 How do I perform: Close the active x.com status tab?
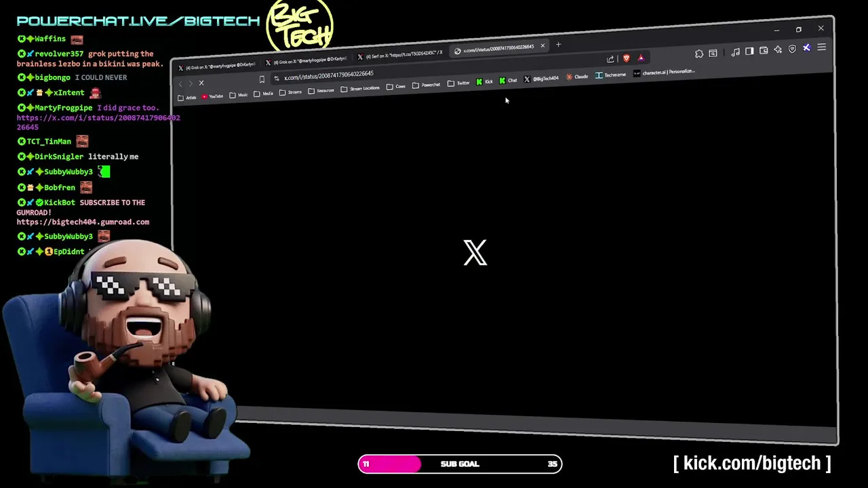(x=542, y=45)
